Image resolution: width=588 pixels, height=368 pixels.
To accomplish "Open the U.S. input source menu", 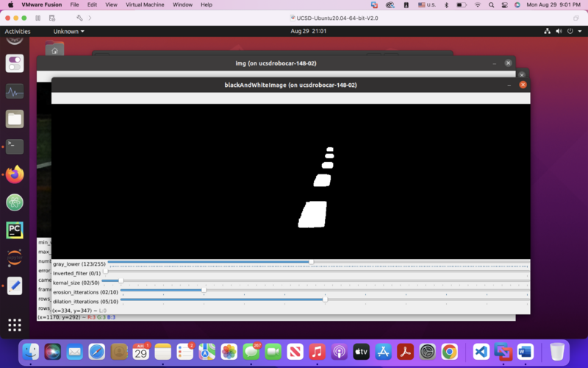I will [x=427, y=5].
